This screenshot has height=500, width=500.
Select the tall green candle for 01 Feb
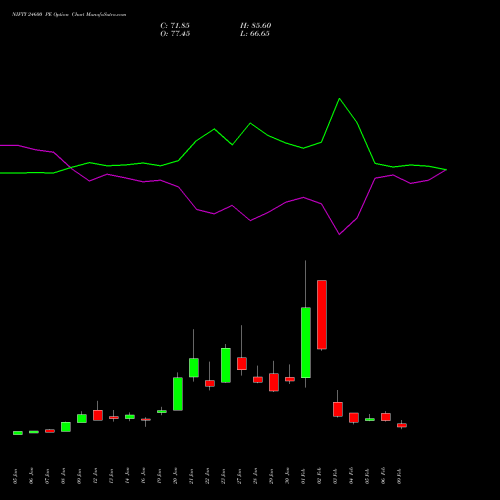click(306, 342)
